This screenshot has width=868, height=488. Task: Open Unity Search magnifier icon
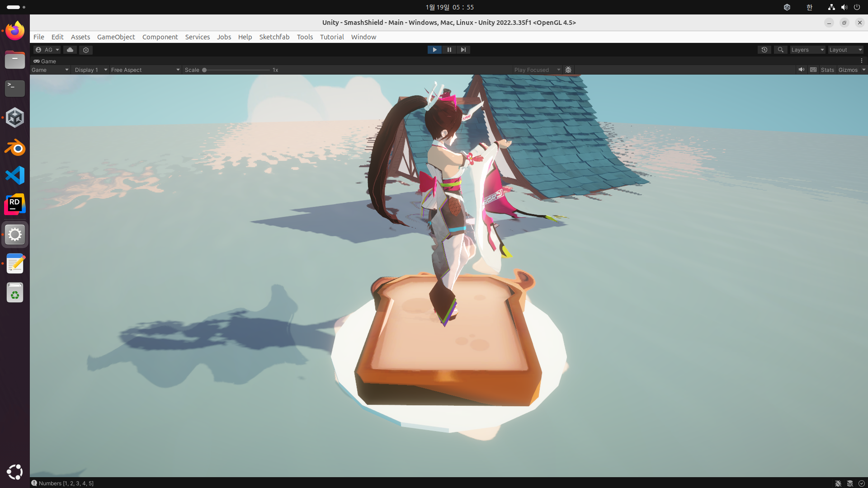780,50
